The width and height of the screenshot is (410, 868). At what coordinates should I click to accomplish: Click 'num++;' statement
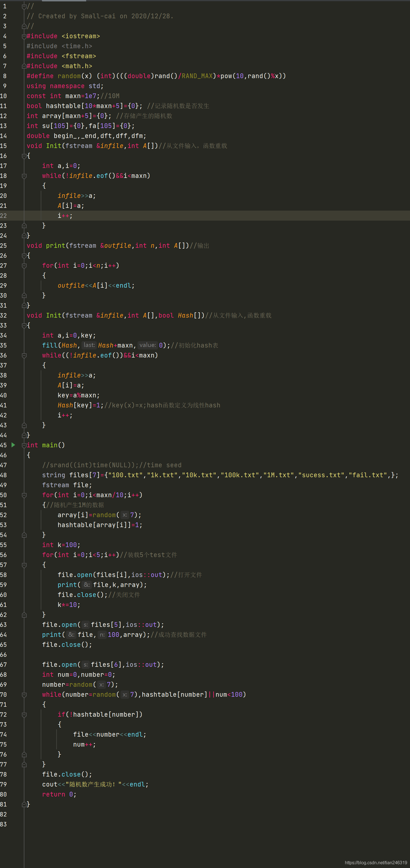click(84, 744)
